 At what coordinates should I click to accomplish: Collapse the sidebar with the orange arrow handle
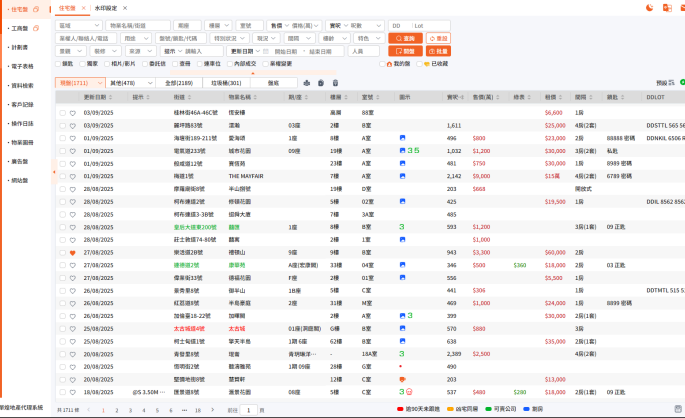(x=54, y=172)
